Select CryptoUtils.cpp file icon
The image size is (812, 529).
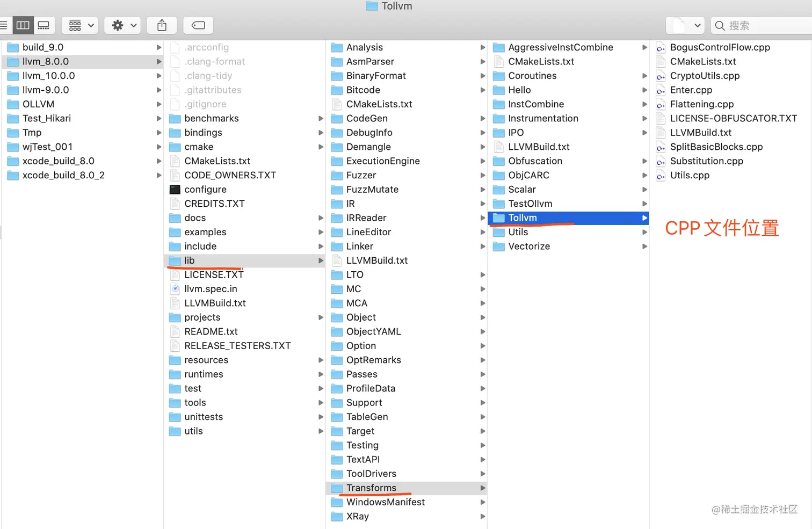click(x=661, y=76)
